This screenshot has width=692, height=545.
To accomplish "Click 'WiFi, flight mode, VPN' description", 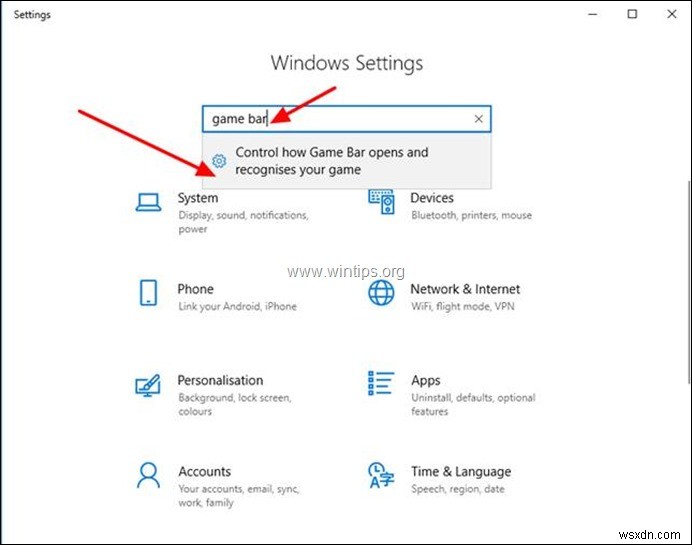I will (463, 306).
